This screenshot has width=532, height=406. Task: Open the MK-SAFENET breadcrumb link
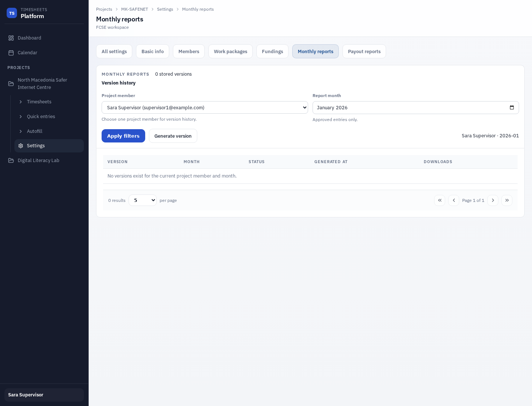(x=134, y=9)
